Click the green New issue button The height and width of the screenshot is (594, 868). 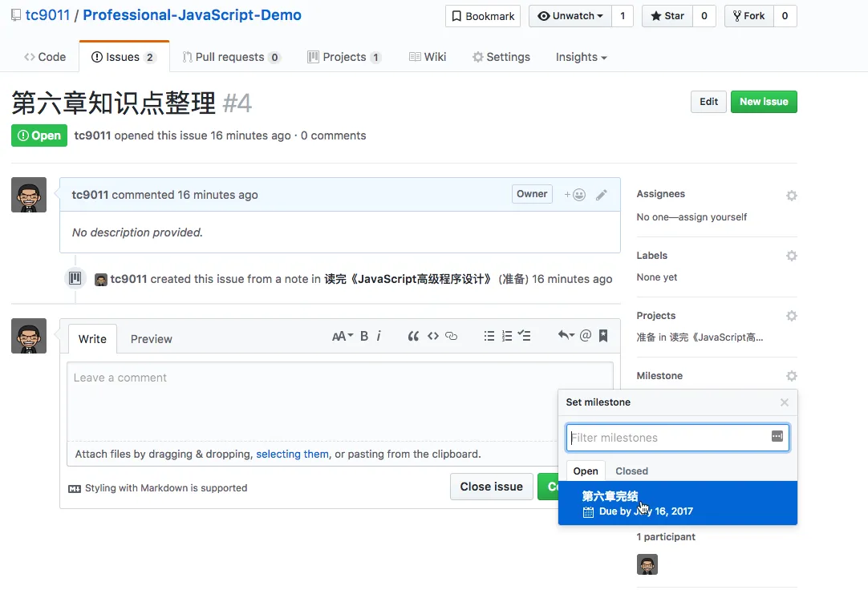763,102
